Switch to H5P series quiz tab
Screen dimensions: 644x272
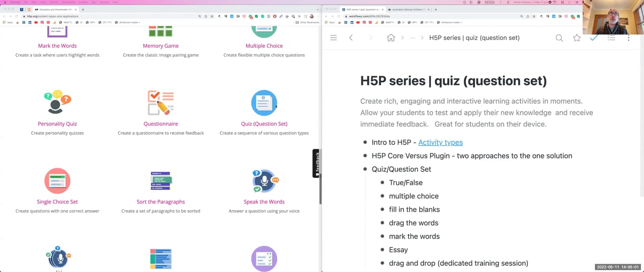tap(362, 10)
